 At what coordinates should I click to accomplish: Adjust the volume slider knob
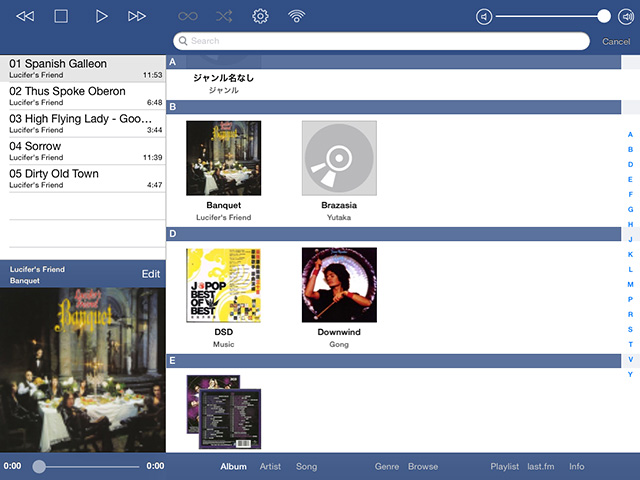pyautogui.click(x=604, y=17)
